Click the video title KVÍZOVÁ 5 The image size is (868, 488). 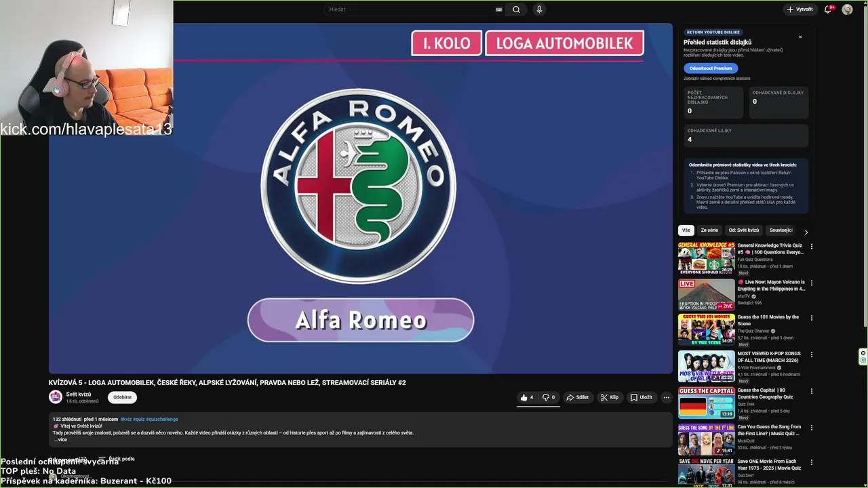227,383
